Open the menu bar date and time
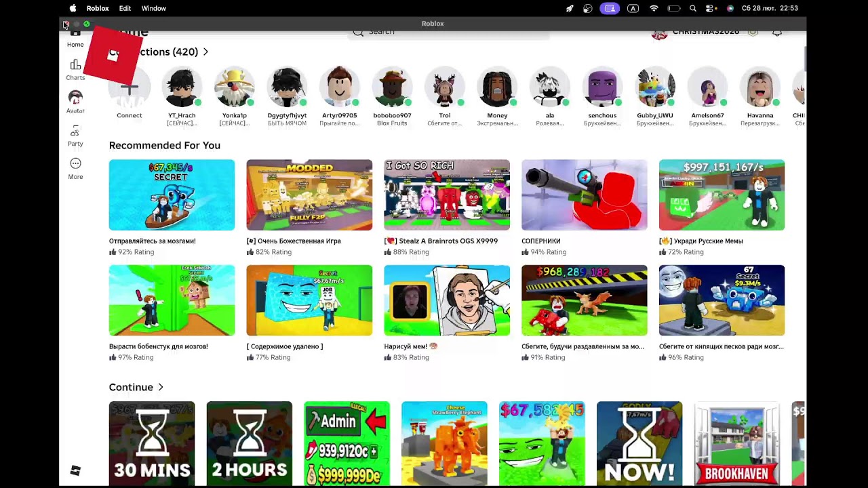868x488 pixels. [770, 8]
